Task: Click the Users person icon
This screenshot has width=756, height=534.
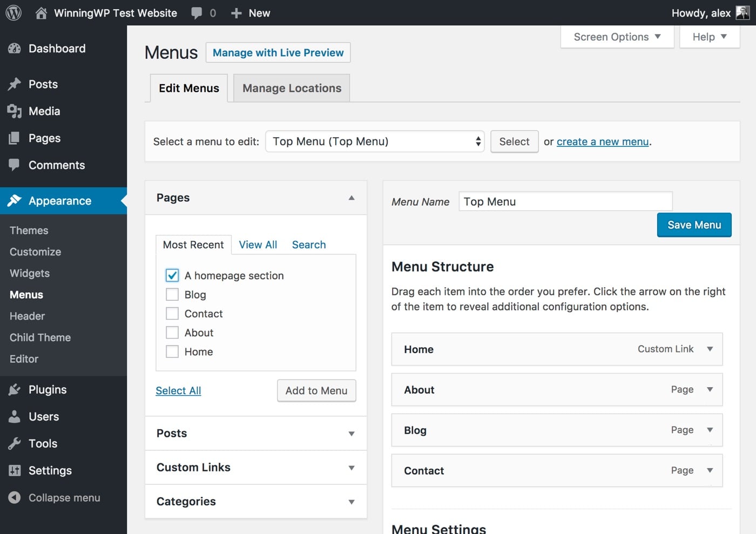Action: (15, 417)
